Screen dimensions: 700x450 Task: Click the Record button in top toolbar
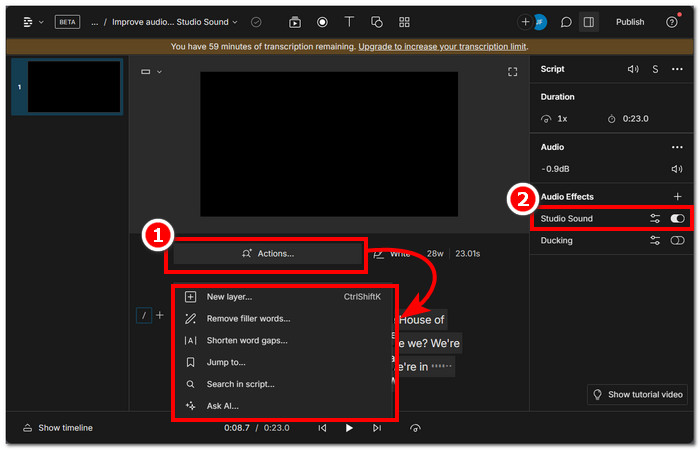coord(322,21)
